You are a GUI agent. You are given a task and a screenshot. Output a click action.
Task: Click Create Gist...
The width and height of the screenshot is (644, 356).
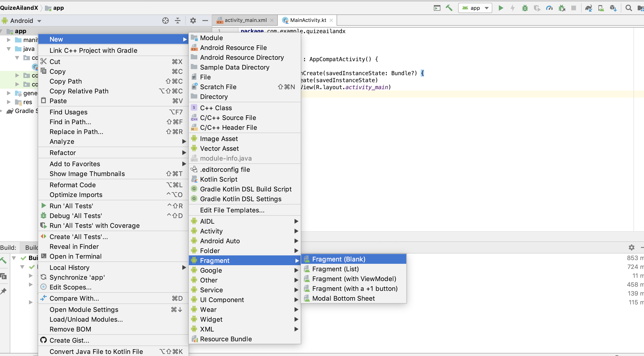(113, 340)
